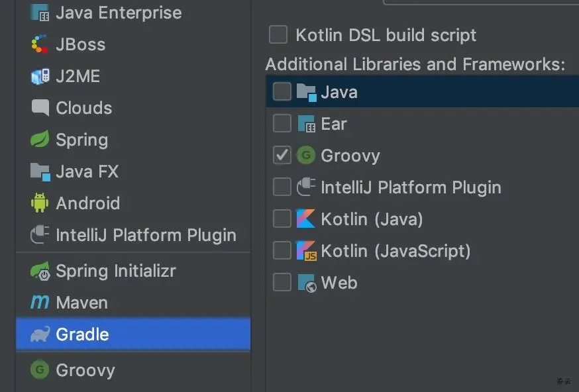Click the plugin icon in frameworks list
This screenshot has height=392, width=579.
pos(306,187)
